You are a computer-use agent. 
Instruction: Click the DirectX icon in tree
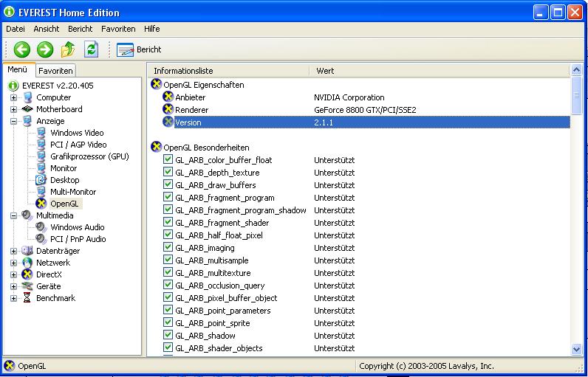click(x=27, y=274)
